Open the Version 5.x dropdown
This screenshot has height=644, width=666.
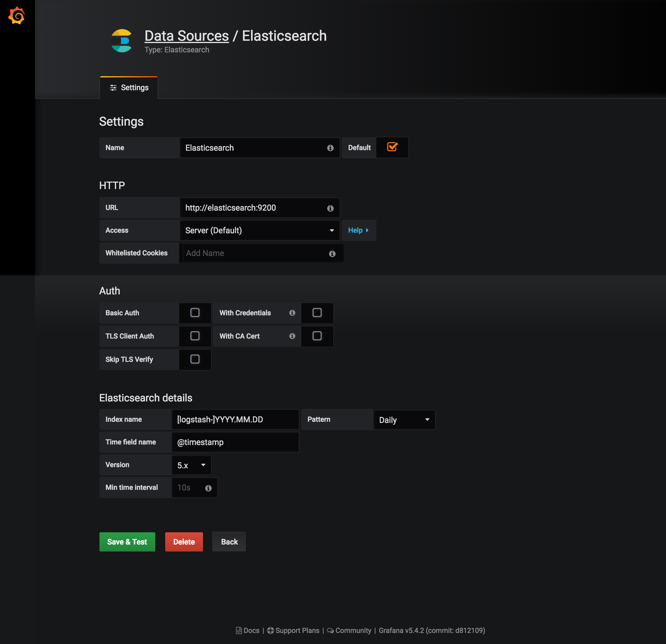tap(191, 465)
